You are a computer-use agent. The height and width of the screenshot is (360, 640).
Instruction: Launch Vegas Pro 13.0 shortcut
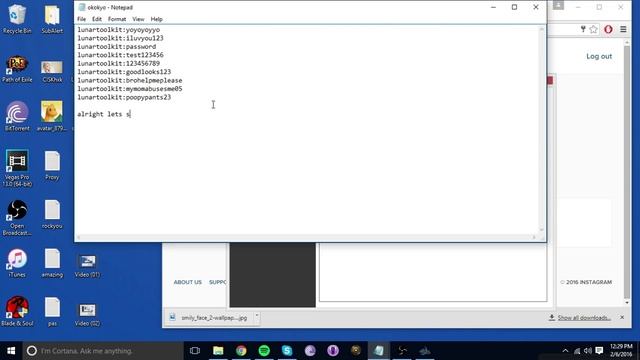point(17,168)
